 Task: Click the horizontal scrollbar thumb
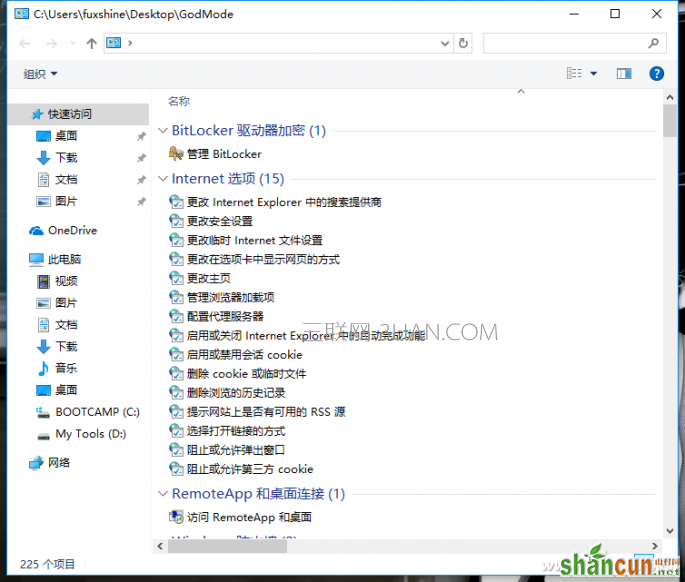point(227,546)
